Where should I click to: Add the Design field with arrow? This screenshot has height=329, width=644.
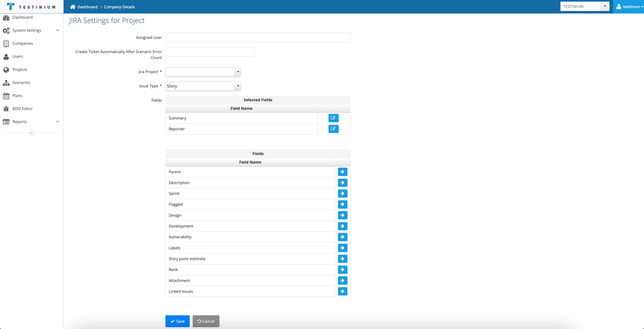coord(342,216)
